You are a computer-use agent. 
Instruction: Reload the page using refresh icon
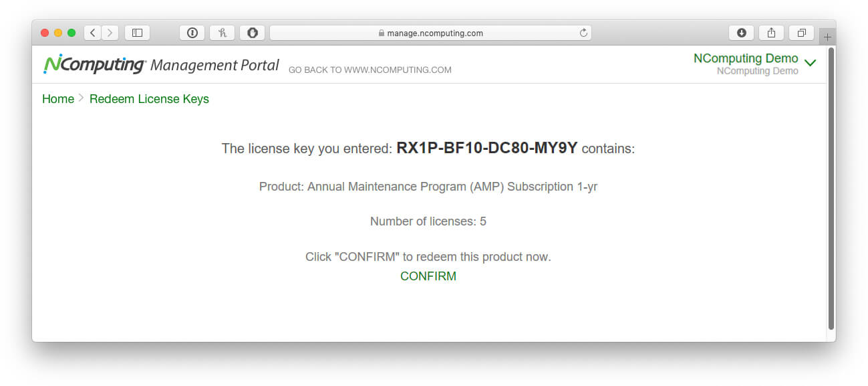[x=583, y=33]
